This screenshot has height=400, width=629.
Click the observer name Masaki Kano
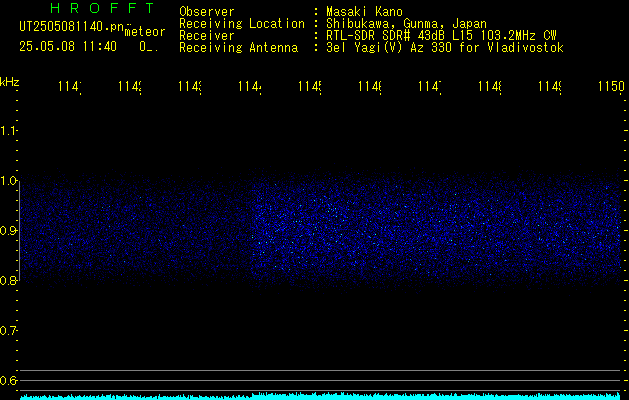pyautogui.click(x=364, y=12)
